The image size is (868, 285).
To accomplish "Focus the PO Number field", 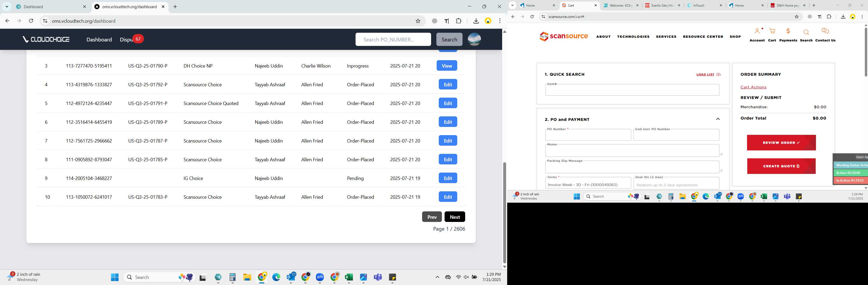I will [x=588, y=135].
